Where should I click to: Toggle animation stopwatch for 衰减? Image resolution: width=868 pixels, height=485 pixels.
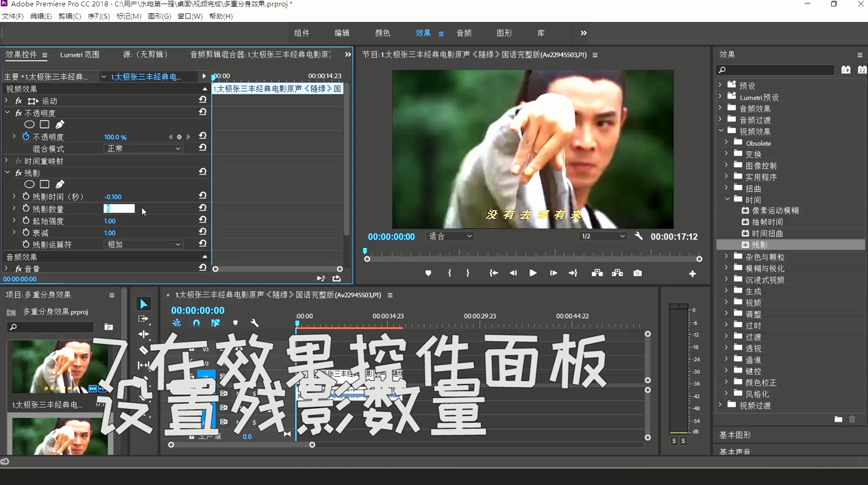pyautogui.click(x=26, y=233)
